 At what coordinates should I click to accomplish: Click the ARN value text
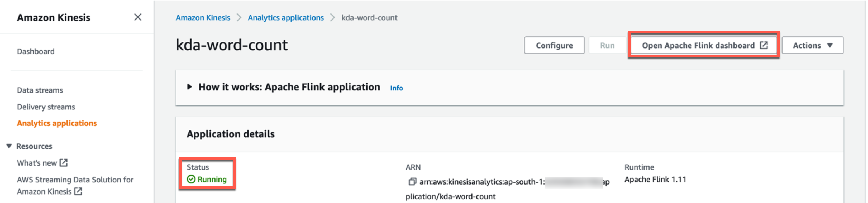(x=507, y=189)
